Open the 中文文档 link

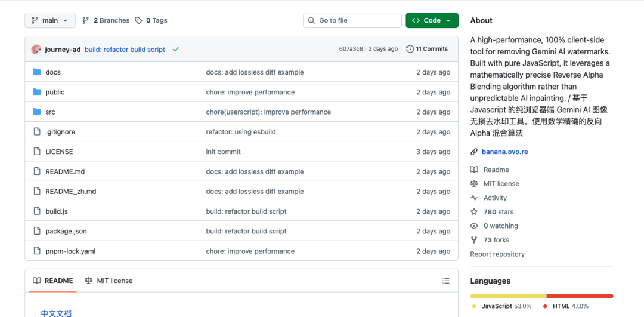pyautogui.click(x=56, y=313)
